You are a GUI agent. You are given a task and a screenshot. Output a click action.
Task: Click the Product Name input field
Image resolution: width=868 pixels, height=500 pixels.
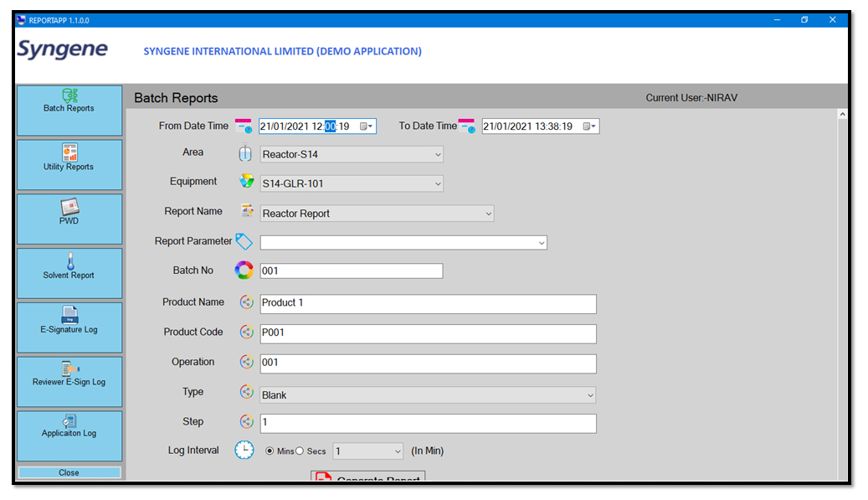429,303
